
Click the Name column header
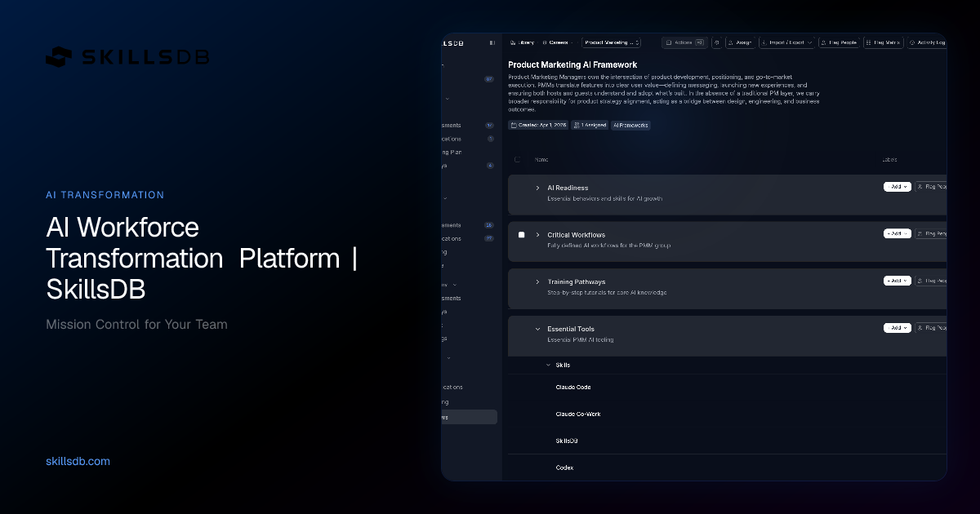542,160
